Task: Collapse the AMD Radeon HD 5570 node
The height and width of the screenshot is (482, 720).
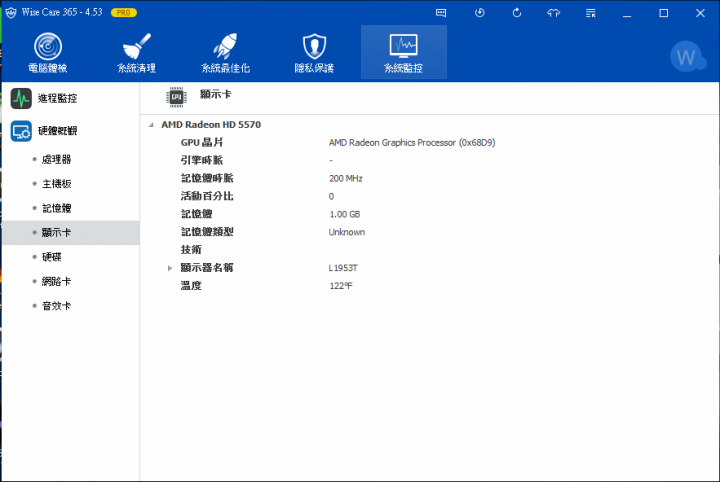Action: coord(151,125)
